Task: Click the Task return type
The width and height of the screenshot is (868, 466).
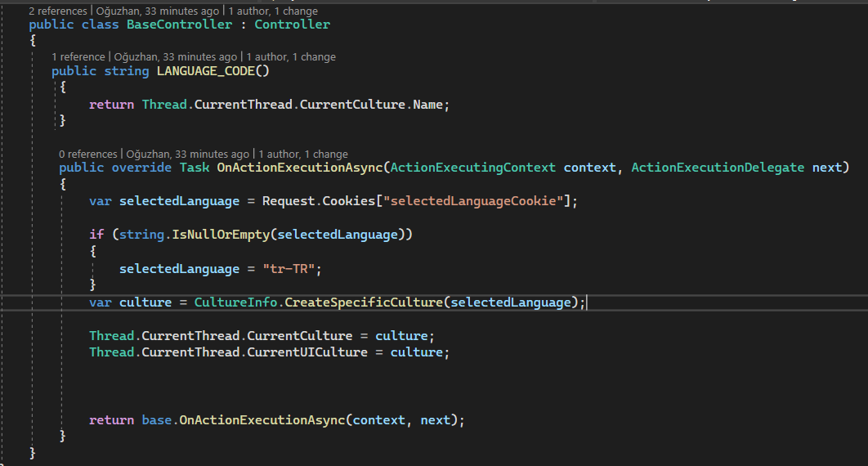Action: pyautogui.click(x=195, y=168)
